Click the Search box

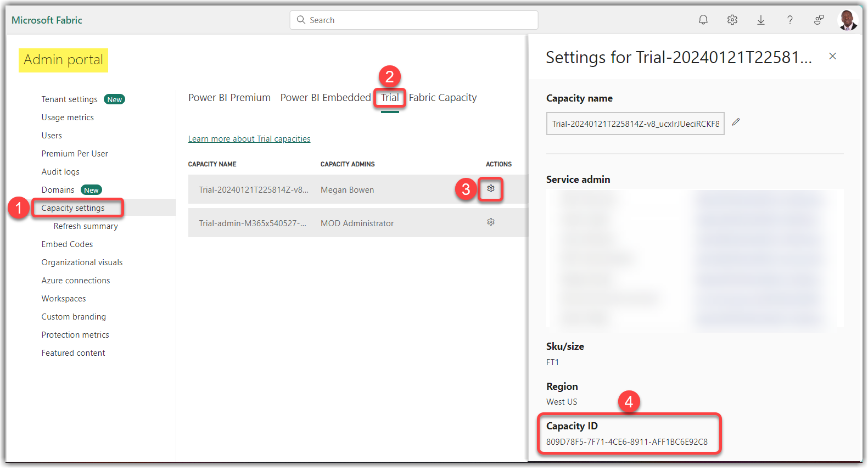(x=414, y=20)
